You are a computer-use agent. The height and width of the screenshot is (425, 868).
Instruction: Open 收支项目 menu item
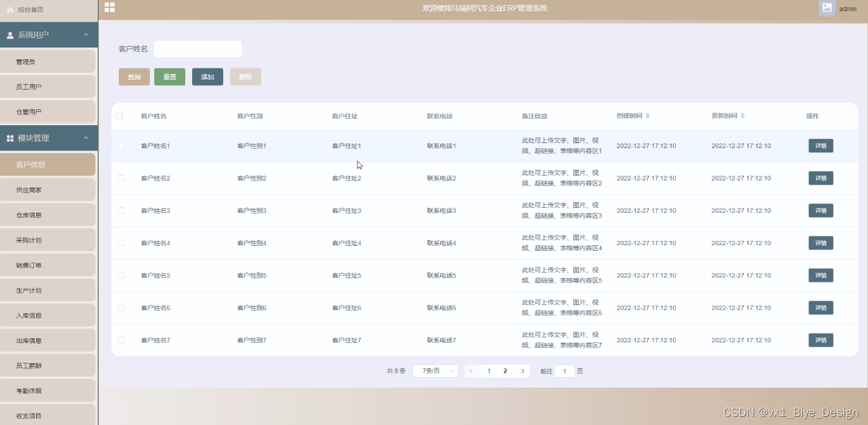pyautogui.click(x=48, y=415)
